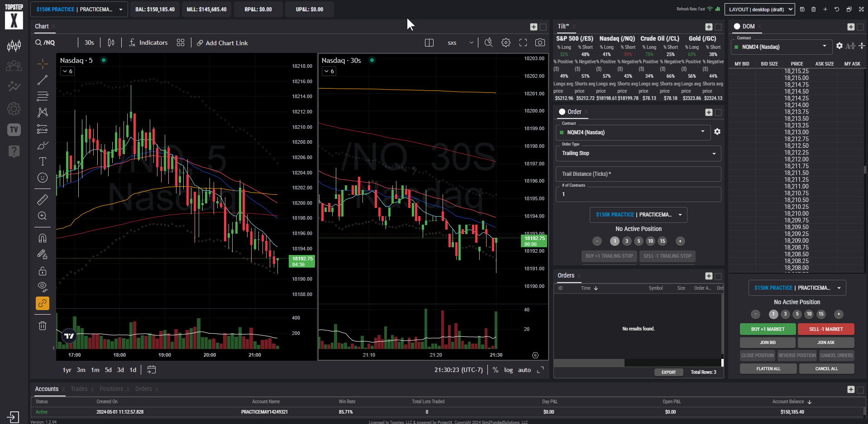Open the community people icon in sidebar
868x424 pixels.
click(14, 66)
